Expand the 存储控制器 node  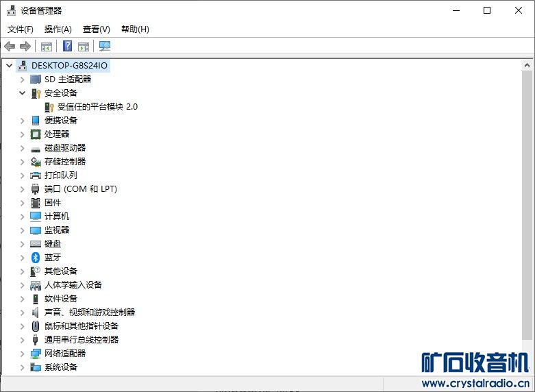click(x=22, y=162)
